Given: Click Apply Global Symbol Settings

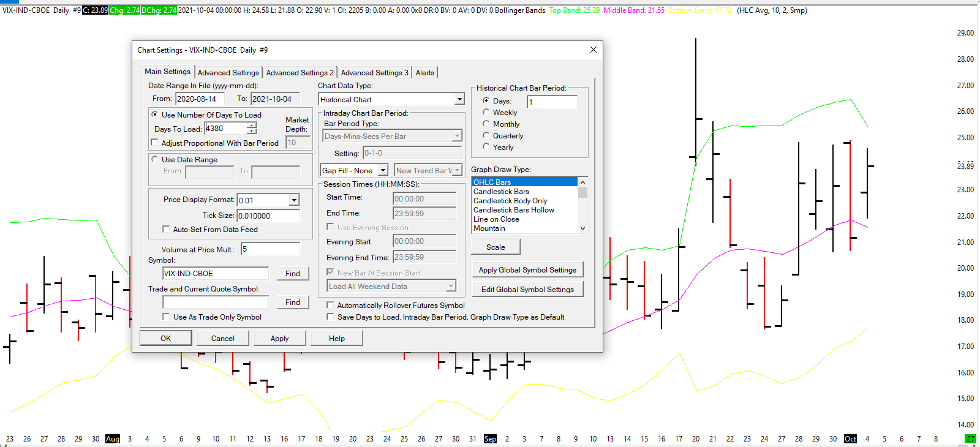Looking at the screenshot, I should [x=527, y=269].
